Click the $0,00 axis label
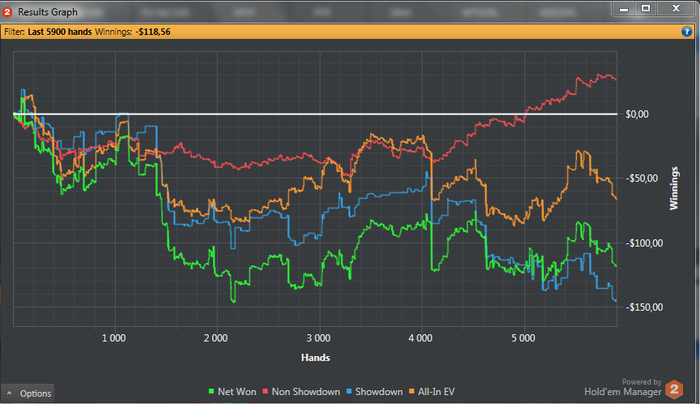700x404 pixels. [x=637, y=114]
